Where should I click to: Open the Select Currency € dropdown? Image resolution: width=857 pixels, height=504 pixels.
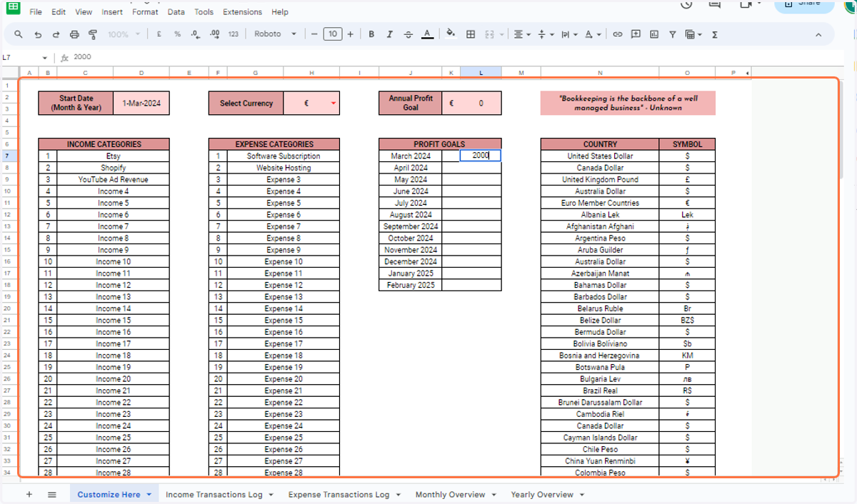[x=333, y=104]
